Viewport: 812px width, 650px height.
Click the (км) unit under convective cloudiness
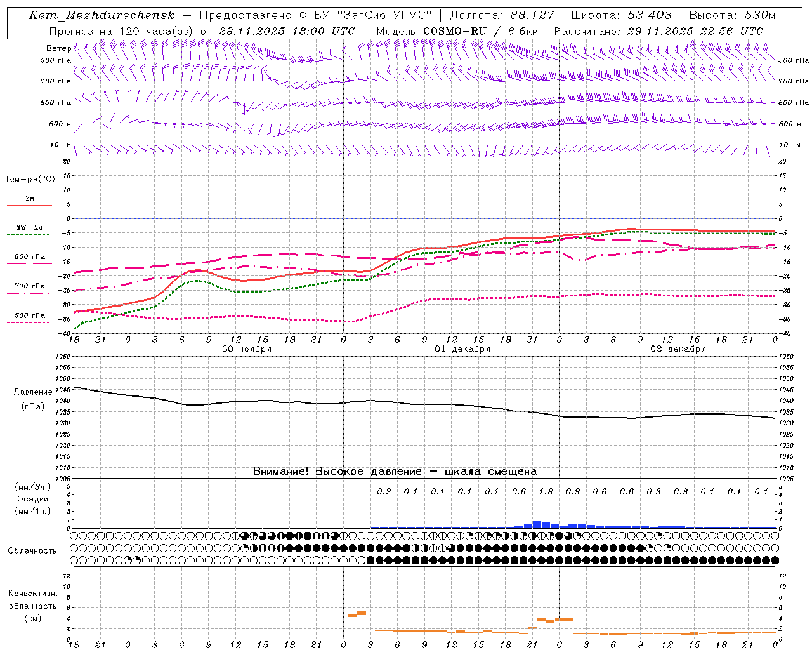tap(32, 618)
